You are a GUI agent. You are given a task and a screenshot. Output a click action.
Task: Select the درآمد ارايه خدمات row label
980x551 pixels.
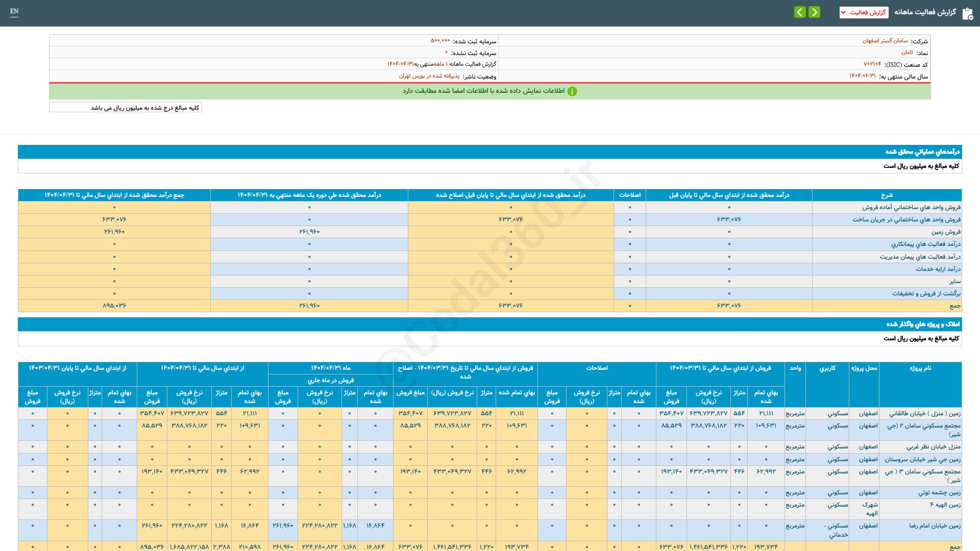coord(938,269)
